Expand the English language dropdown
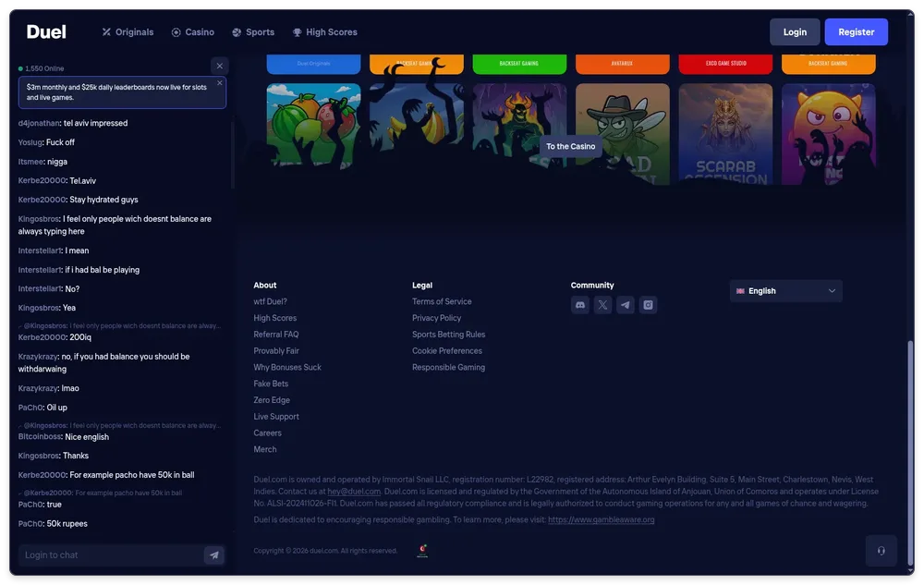The width and height of the screenshot is (924, 585). 785,291
